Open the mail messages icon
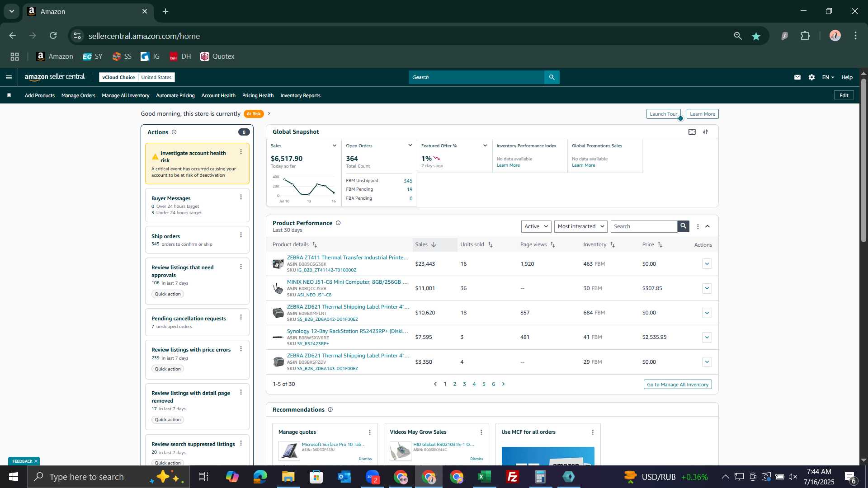The image size is (868, 488). [797, 77]
